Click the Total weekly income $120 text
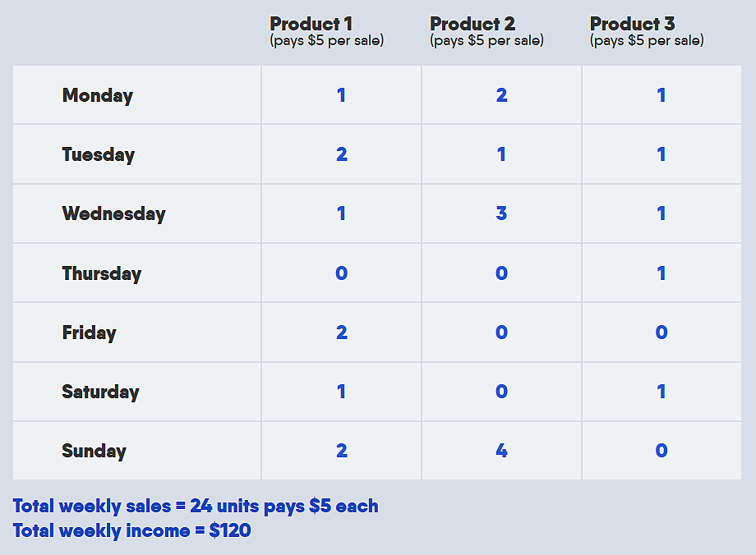Viewport: 756px width, 555px height. [x=132, y=531]
